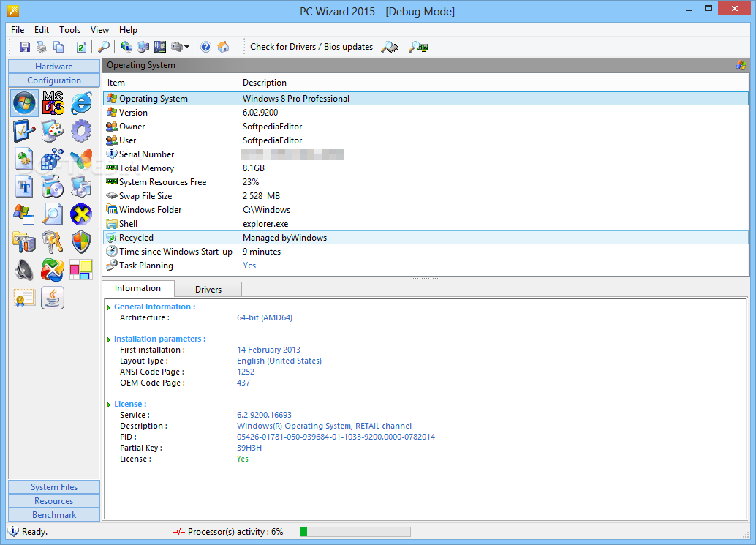The image size is (756, 545).
Task: Open the Hardware sidebar section
Action: [x=54, y=67]
